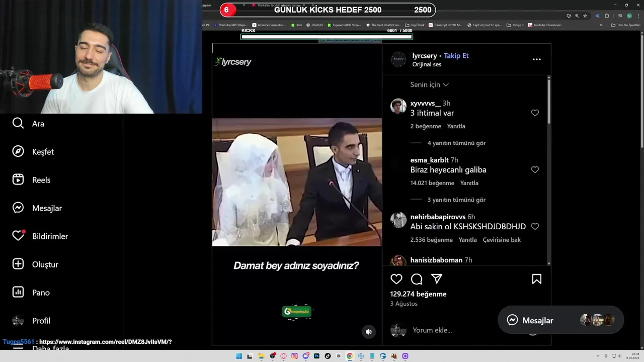This screenshot has height=362, width=644.
Task: Open comments with the speech bubble icon
Action: click(x=417, y=279)
